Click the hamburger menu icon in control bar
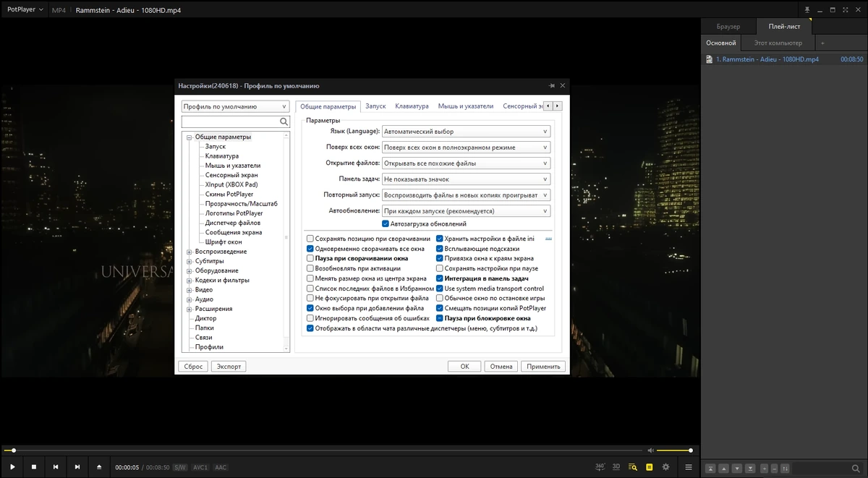The width and height of the screenshot is (868, 478). 689,467
